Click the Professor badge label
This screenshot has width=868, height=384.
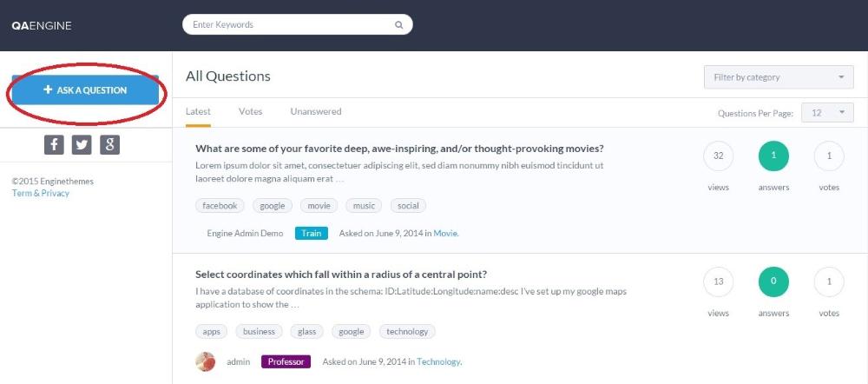click(x=286, y=361)
